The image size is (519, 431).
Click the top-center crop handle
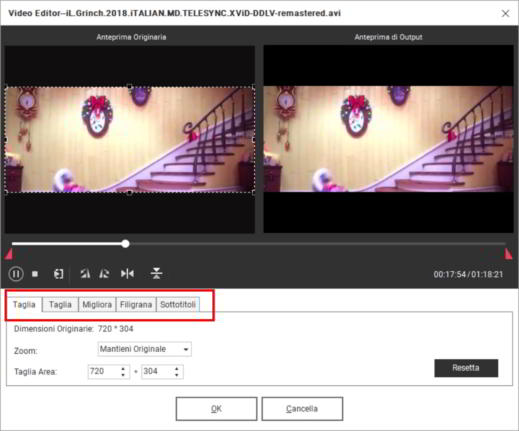tap(130, 87)
